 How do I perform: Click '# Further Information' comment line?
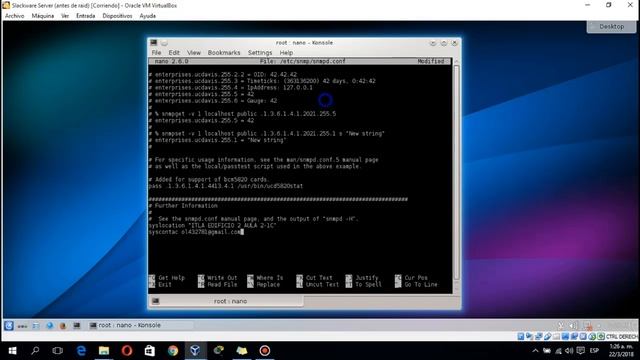click(x=183, y=206)
